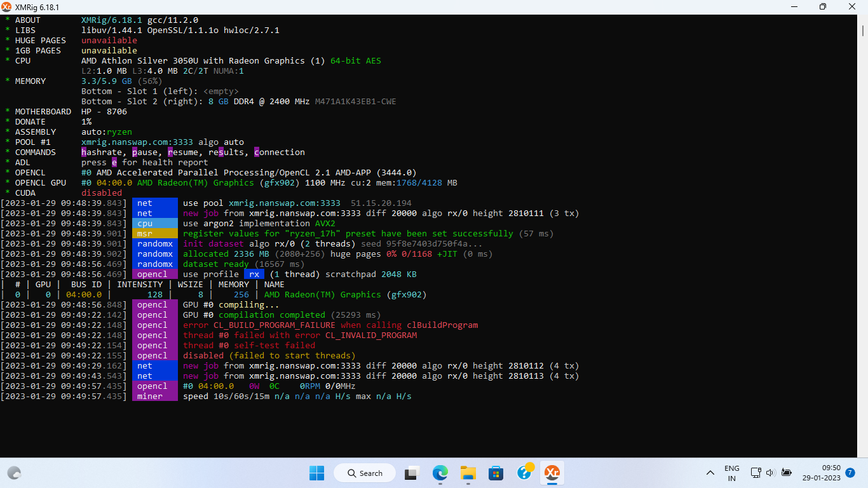Viewport: 868px width, 488px height.
Task: Click the Windows Start button
Action: (x=316, y=473)
